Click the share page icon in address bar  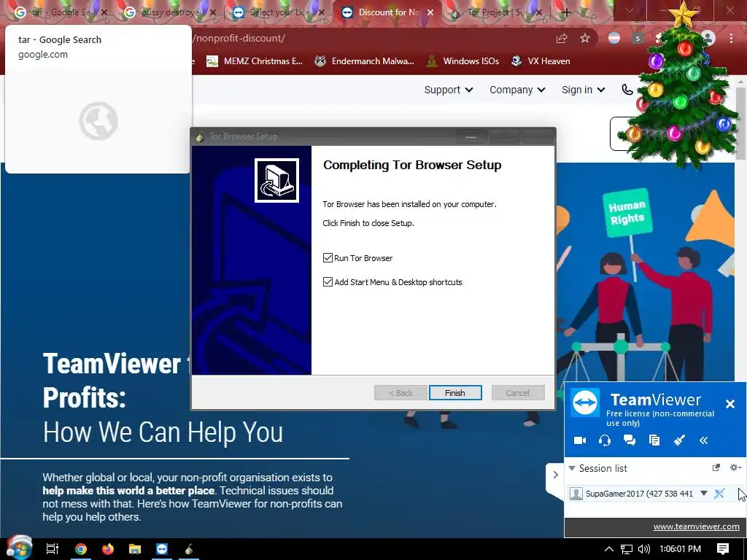coord(562,39)
